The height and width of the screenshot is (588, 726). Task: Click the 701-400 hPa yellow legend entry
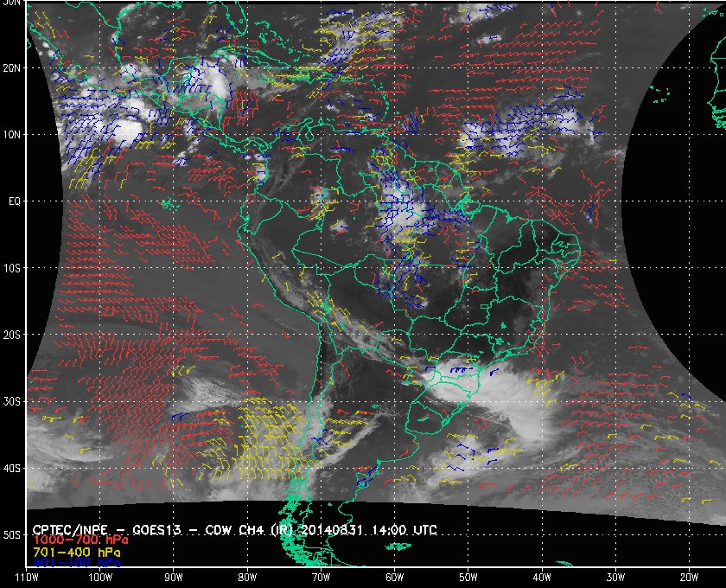pyautogui.click(x=77, y=553)
